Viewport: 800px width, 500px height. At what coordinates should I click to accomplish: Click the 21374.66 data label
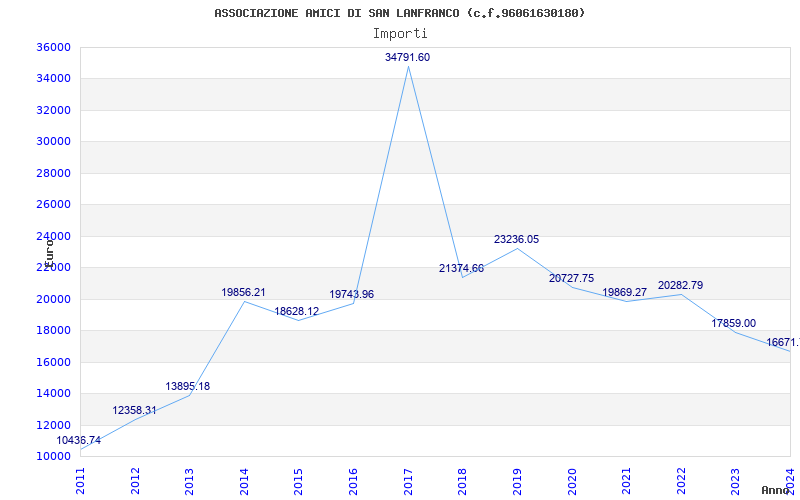pos(461,268)
